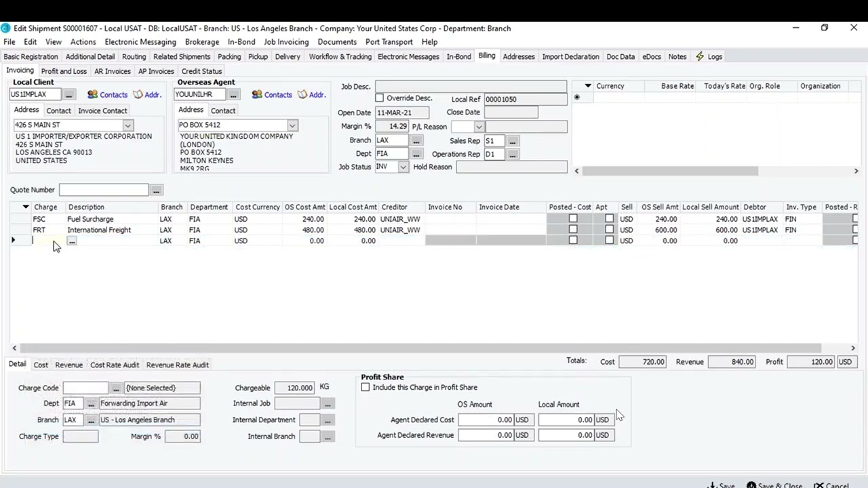The height and width of the screenshot is (488, 868).
Task: Toggle Override Desc. checkbox
Action: pyautogui.click(x=380, y=98)
